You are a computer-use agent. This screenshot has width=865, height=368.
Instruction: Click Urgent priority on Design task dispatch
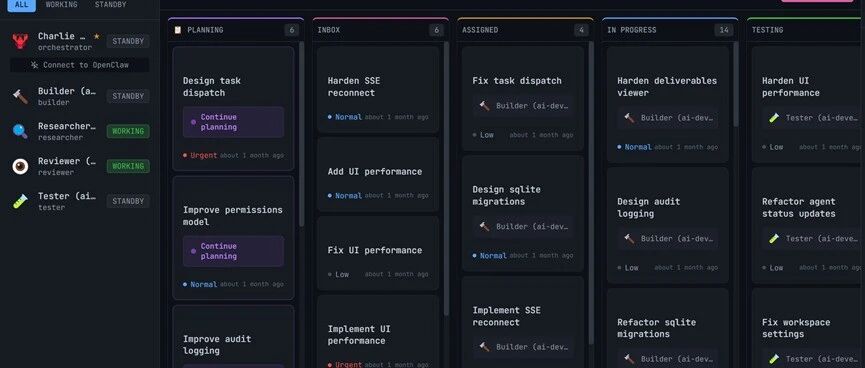click(x=200, y=156)
